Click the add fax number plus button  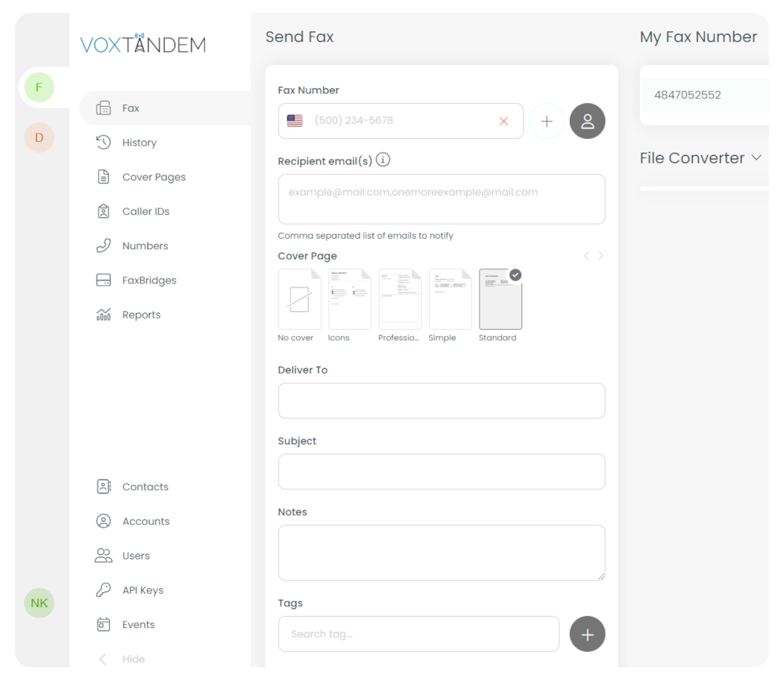546,120
